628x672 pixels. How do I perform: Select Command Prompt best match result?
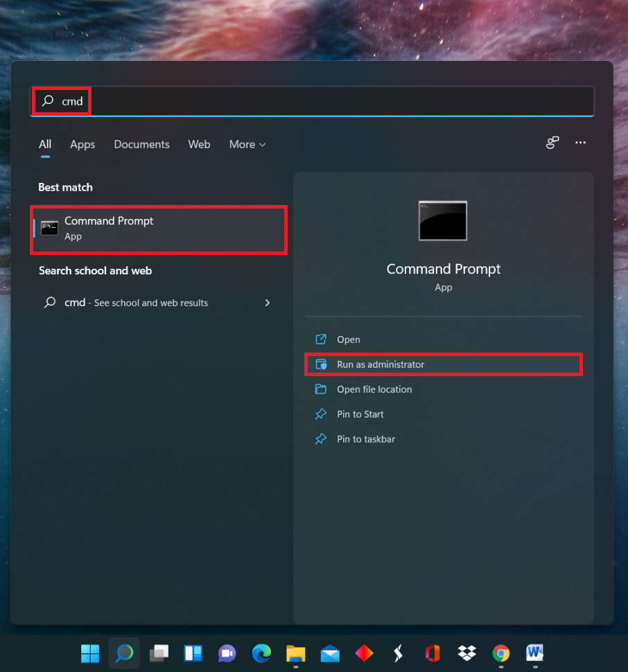[x=159, y=229]
